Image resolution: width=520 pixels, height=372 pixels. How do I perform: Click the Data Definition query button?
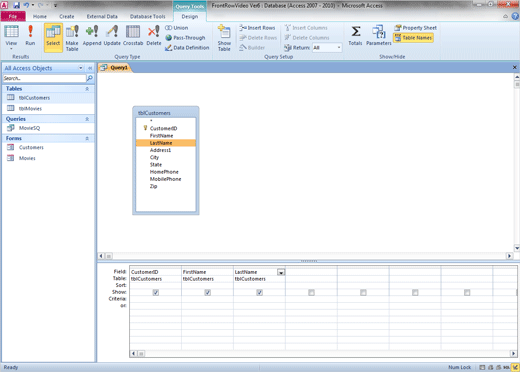tap(187, 48)
